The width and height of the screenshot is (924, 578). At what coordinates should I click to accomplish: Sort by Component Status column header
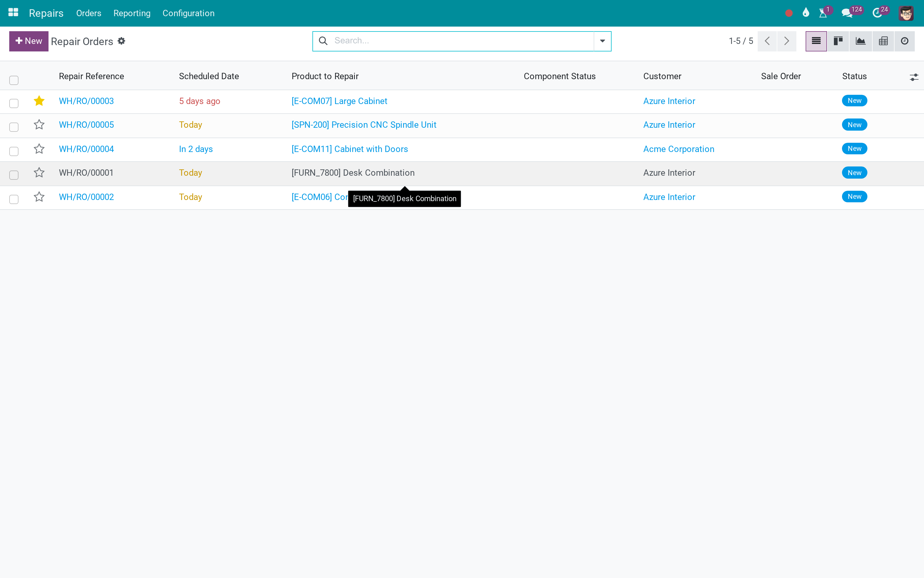click(x=559, y=76)
